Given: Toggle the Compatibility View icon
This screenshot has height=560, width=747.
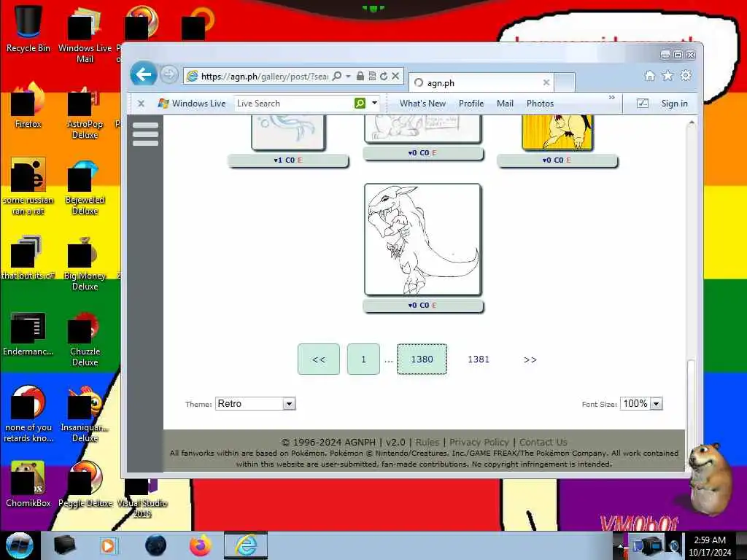Looking at the screenshot, I should [372, 76].
